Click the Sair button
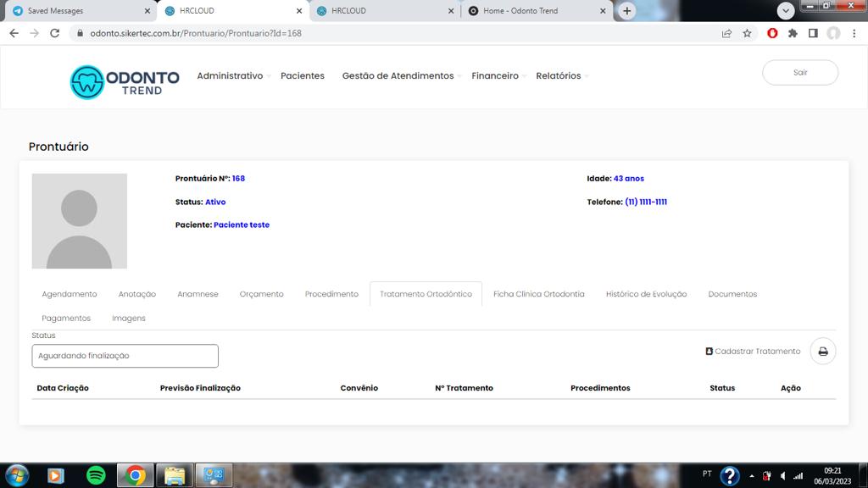Viewport: 868px width, 488px height. [x=800, y=73]
